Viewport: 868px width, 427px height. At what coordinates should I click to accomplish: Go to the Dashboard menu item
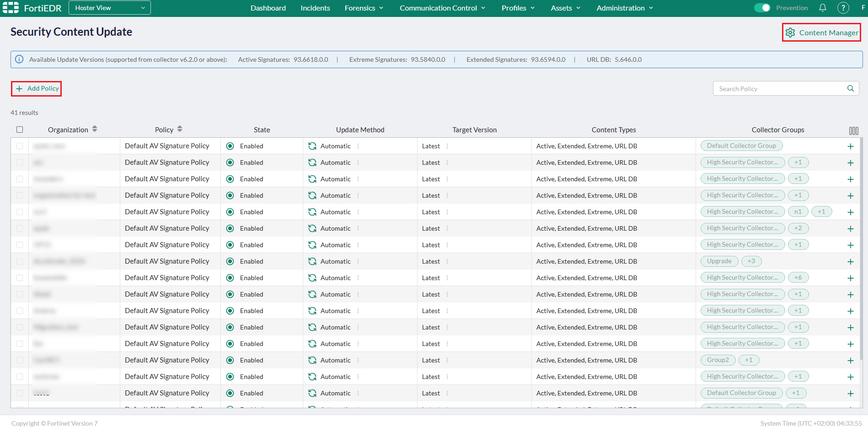tap(268, 8)
